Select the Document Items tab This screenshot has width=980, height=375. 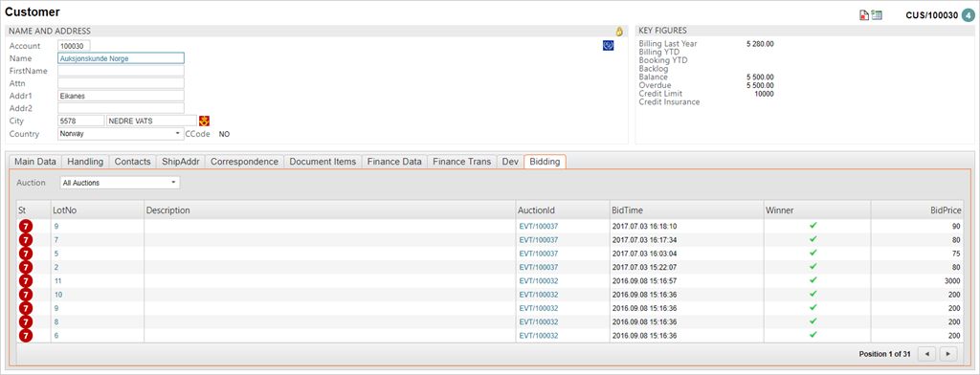point(323,162)
